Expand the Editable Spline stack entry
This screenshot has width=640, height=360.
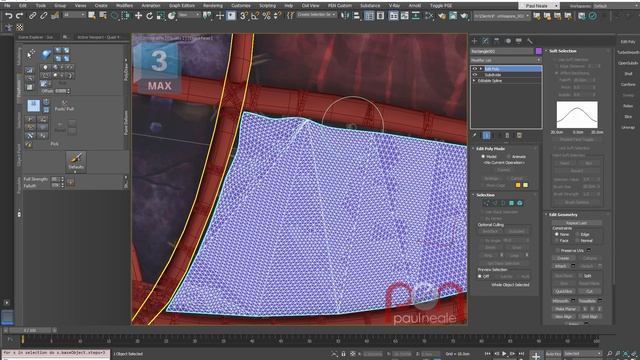[x=474, y=81]
